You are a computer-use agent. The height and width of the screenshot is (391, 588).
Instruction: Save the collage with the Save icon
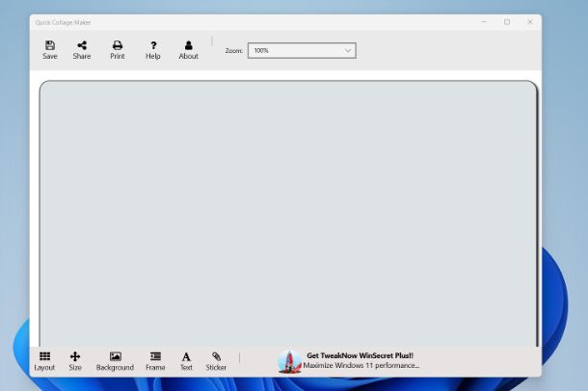(x=50, y=50)
